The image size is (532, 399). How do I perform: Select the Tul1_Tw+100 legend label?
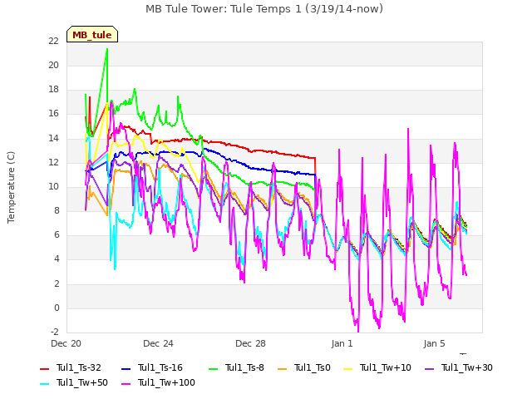pos(166,382)
